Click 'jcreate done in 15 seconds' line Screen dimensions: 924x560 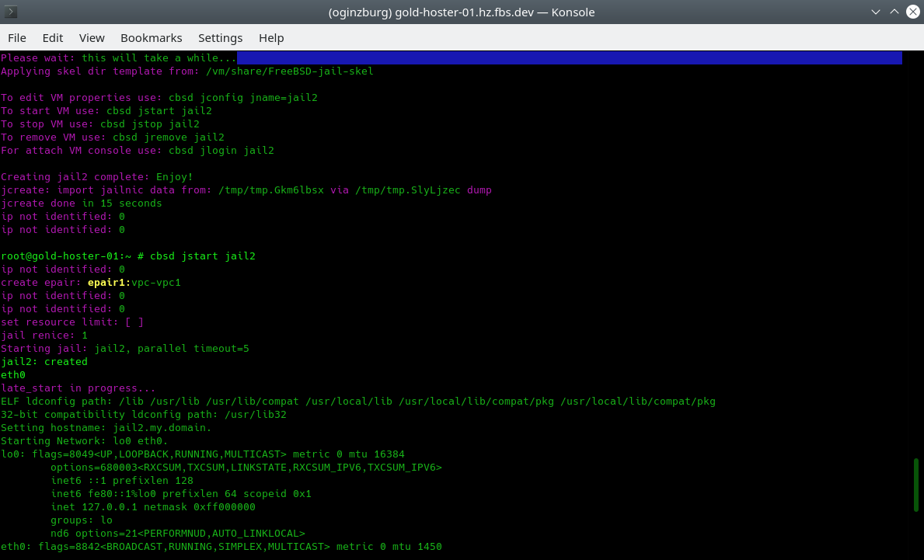(82, 203)
